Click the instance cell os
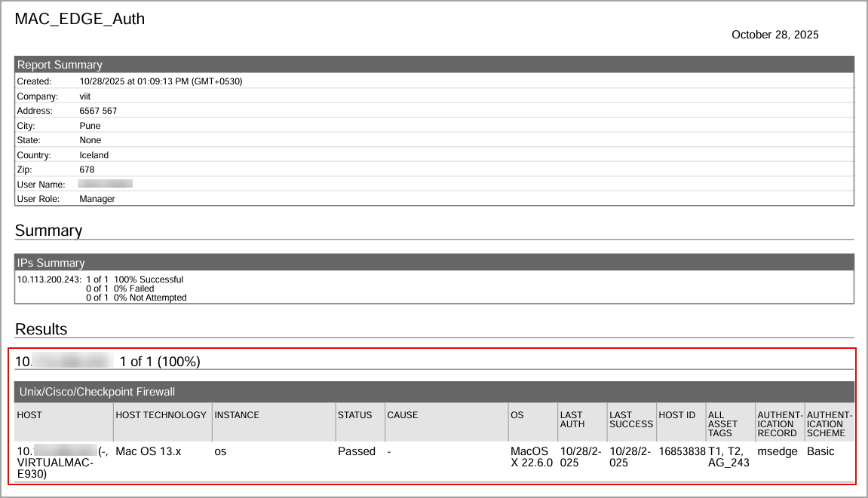The image size is (868, 498). pyautogui.click(x=220, y=451)
